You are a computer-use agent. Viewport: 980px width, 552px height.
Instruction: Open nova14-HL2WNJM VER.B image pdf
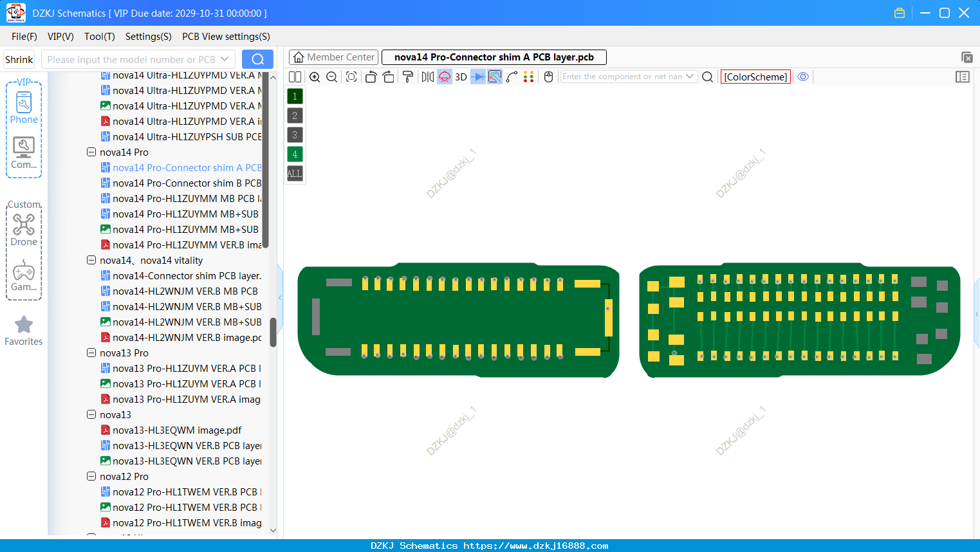(181, 338)
